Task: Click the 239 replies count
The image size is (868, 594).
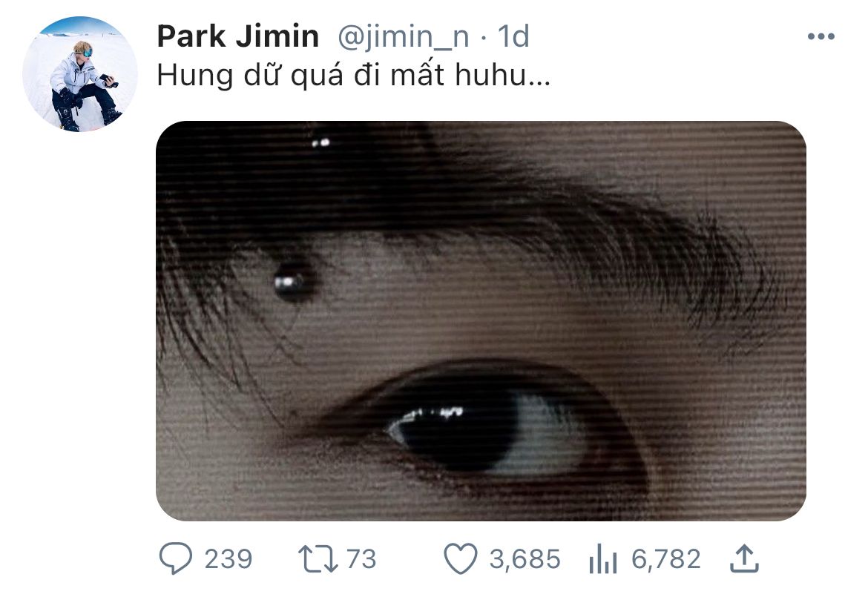Action: click(228, 559)
